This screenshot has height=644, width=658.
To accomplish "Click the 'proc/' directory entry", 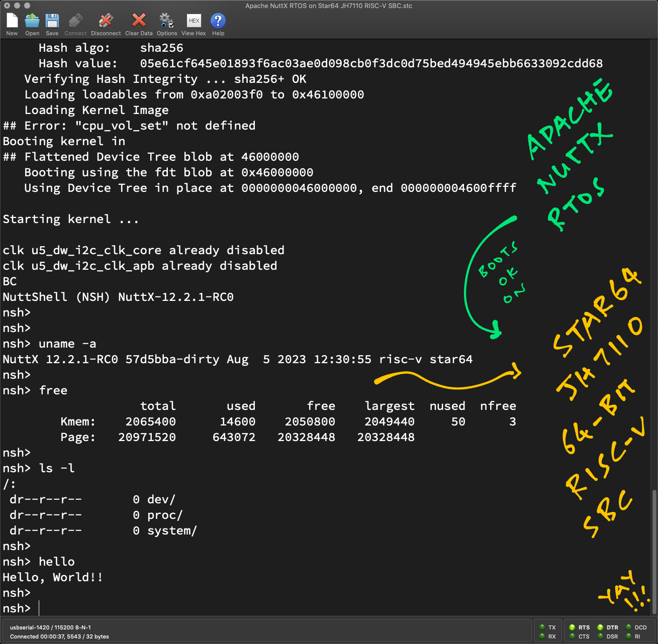I will (165, 515).
